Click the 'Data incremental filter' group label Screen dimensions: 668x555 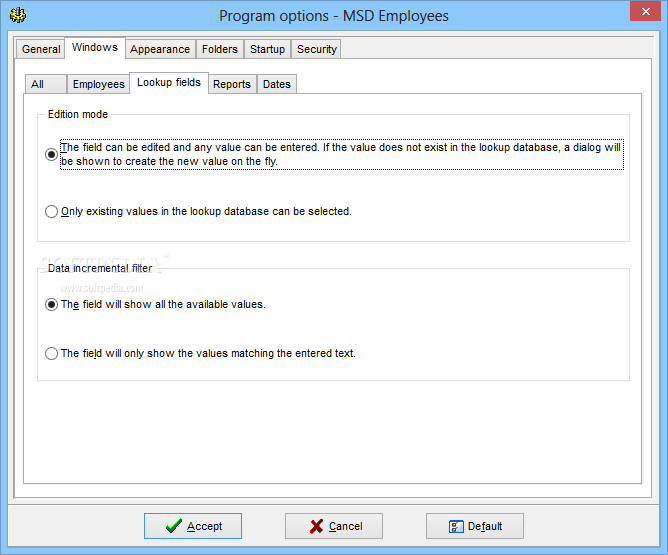tap(100, 268)
